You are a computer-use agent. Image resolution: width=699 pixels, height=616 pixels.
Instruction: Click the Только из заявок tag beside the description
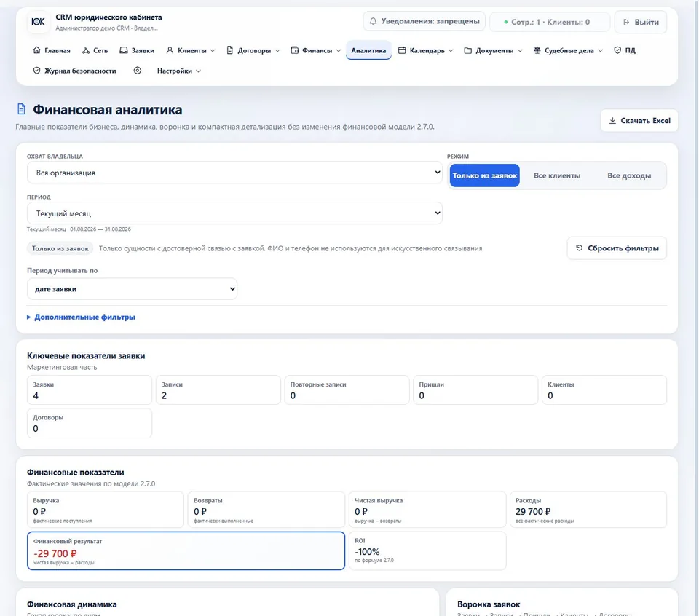(60, 248)
